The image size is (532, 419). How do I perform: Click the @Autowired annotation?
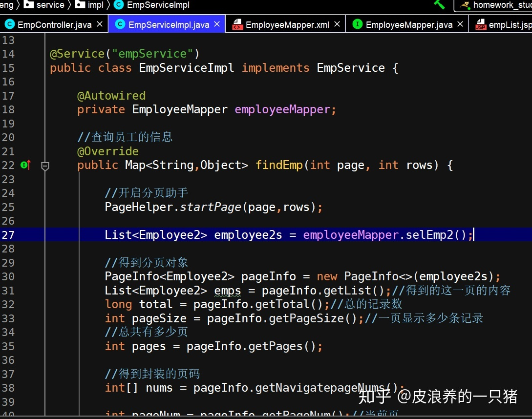click(x=111, y=96)
